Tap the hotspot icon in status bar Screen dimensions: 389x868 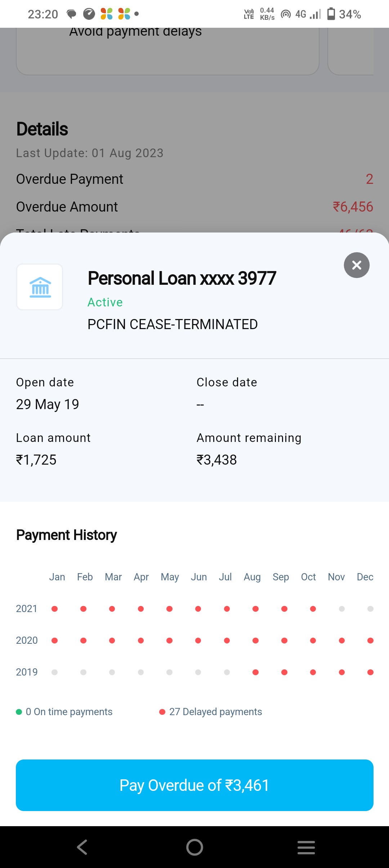pos(286,14)
